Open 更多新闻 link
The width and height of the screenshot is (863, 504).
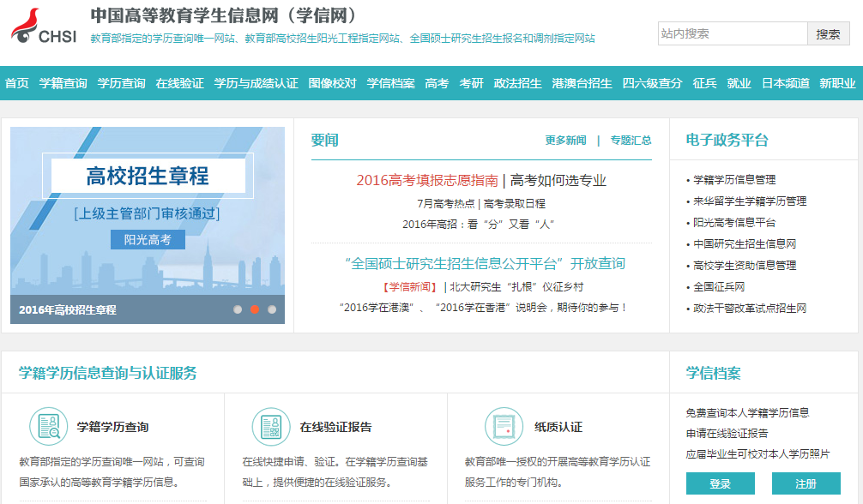566,141
